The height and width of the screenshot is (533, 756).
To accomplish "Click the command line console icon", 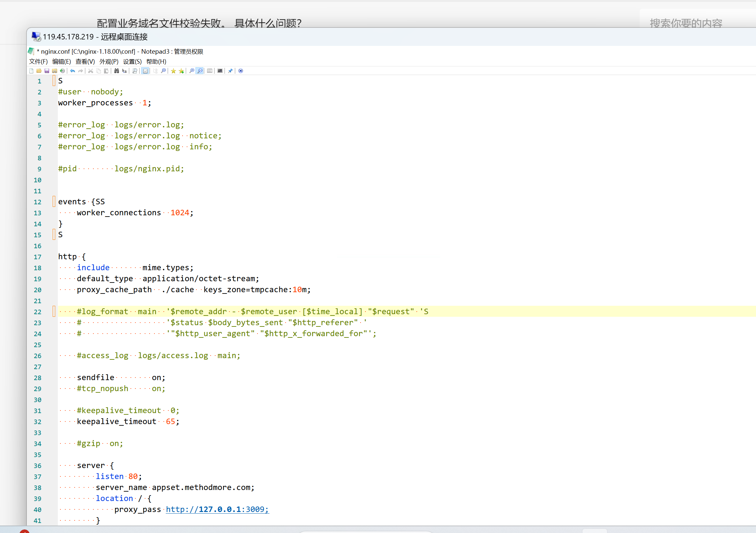I will [x=220, y=71].
